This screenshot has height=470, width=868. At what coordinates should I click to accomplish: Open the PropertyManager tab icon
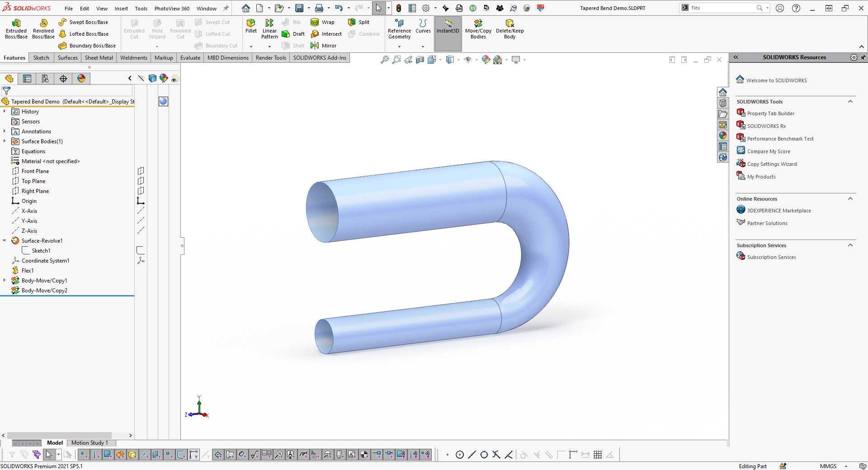[27, 79]
